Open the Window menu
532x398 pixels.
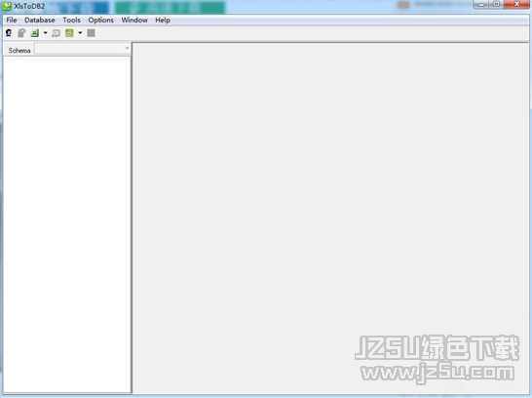click(x=134, y=20)
